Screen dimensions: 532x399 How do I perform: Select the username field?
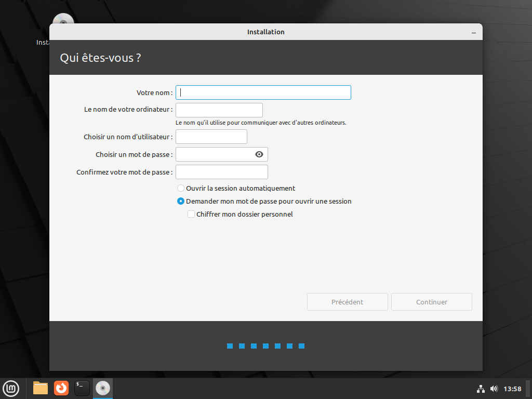(211, 136)
